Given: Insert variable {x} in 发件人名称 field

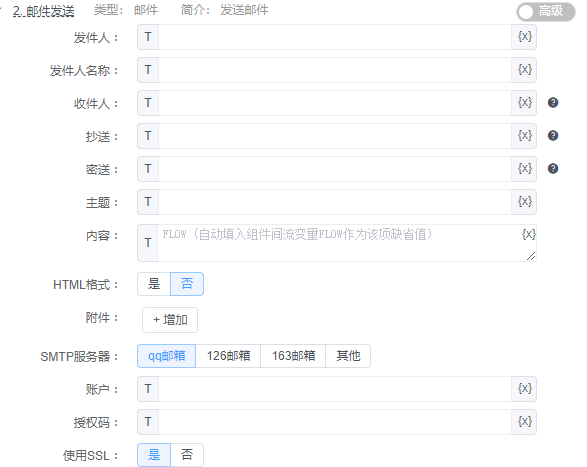Looking at the screenshot, I should tap(524, 70).
